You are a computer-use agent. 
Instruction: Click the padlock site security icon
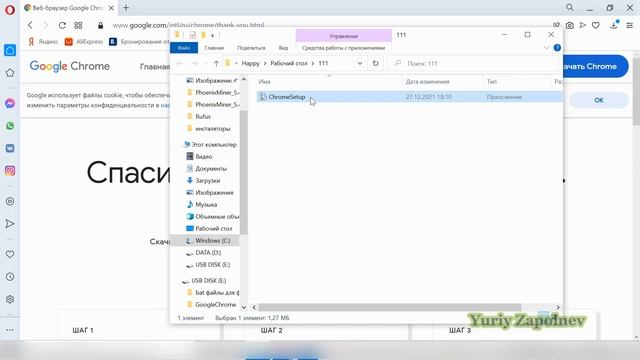[100, 25]
